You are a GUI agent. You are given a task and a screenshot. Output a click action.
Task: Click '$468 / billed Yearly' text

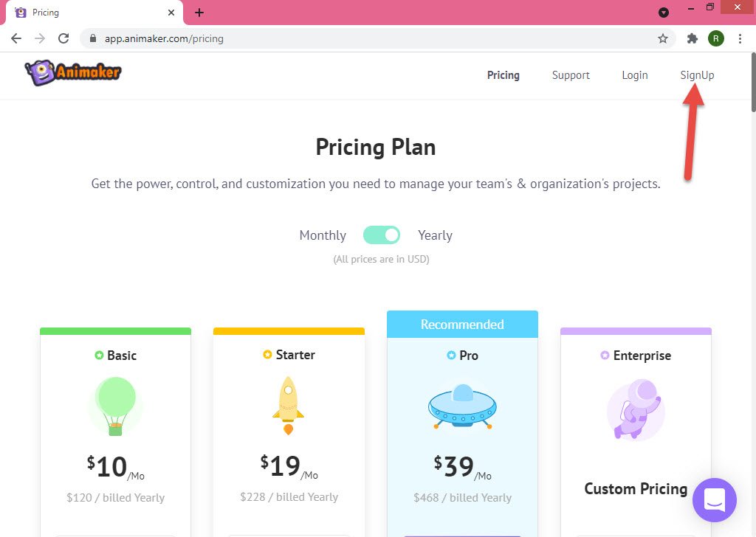[x=462, y=497]
